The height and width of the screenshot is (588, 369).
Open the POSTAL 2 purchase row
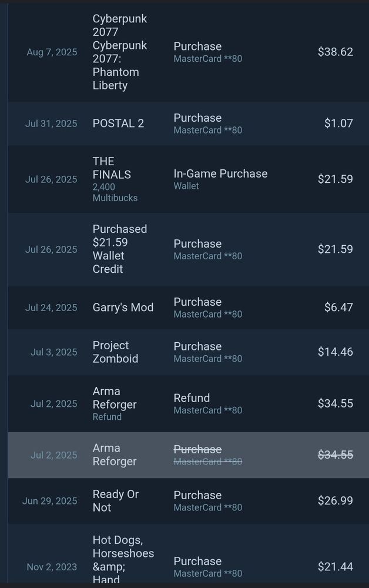tap(189, 123)
